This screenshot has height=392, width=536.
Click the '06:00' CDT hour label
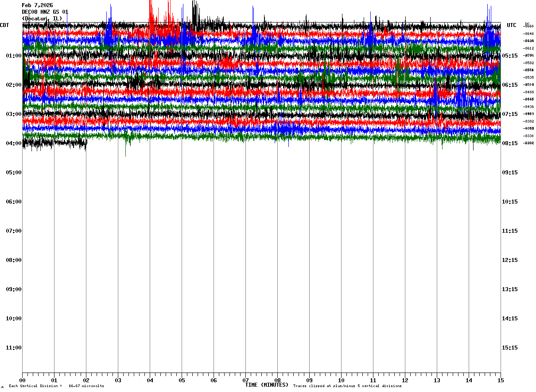click(x=14, y=202)
